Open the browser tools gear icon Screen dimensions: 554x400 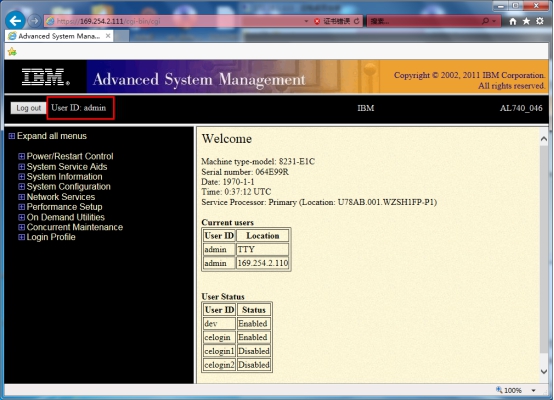540,21
